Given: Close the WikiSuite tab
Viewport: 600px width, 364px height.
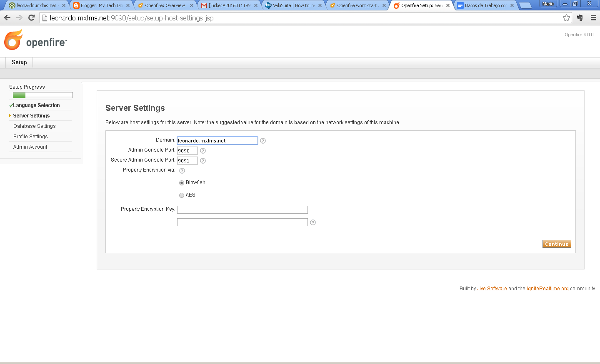Looking at the screenshot, I should [x=320, y=5].
